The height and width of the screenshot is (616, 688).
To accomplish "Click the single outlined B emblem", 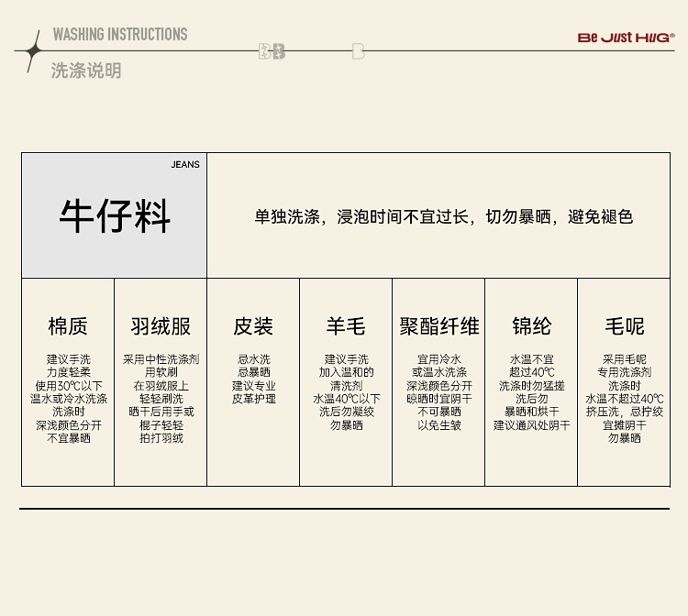I will tap(358, 51).
